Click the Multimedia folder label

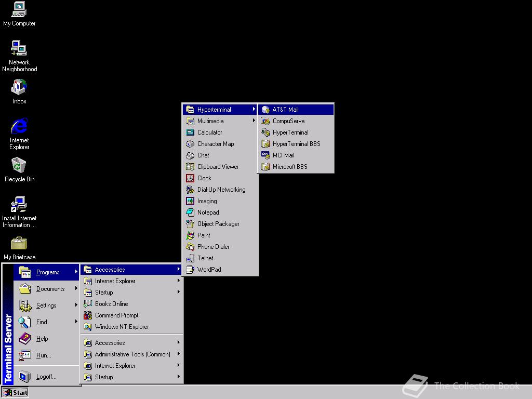click(210, 121)
